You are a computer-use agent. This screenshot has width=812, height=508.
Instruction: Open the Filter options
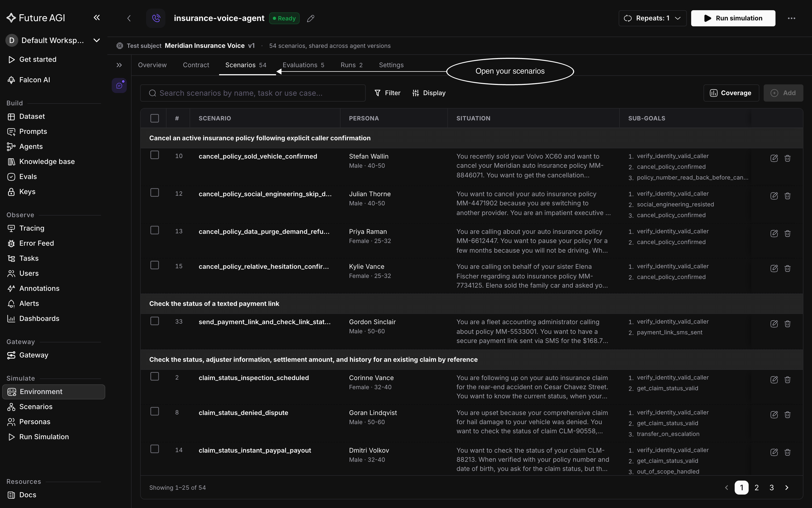[387, 93]
